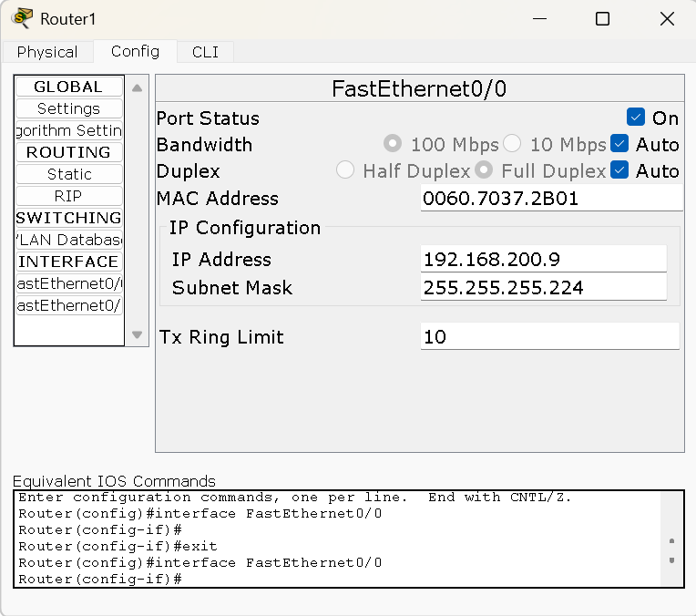Screen dimensions: 696x616
Task: Open the global Settings button
Action: coord(69,108)
